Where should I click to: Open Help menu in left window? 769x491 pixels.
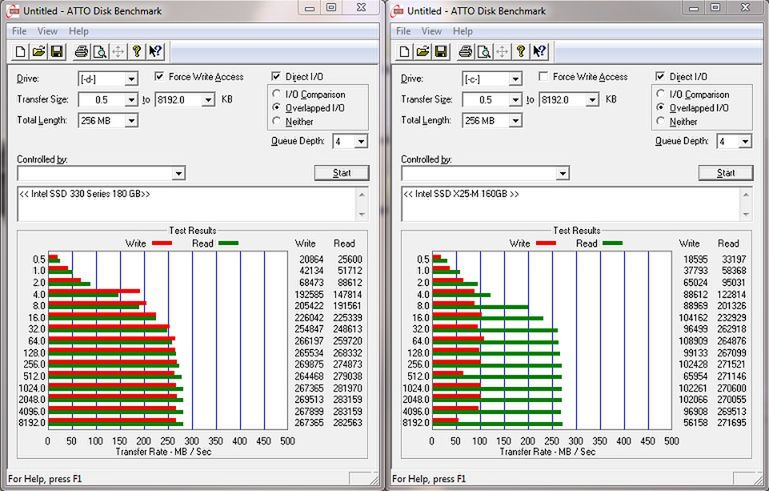click(78, 31)
